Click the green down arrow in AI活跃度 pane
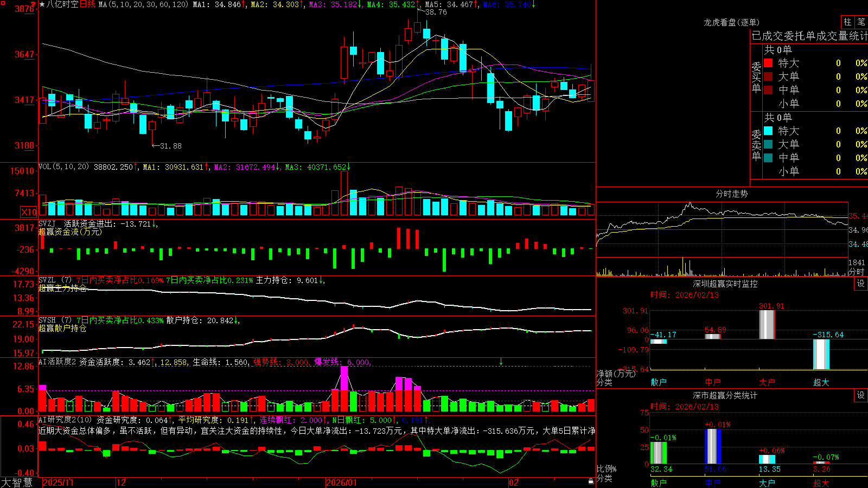Screen dimensions: 868x488 click(501, 362)
